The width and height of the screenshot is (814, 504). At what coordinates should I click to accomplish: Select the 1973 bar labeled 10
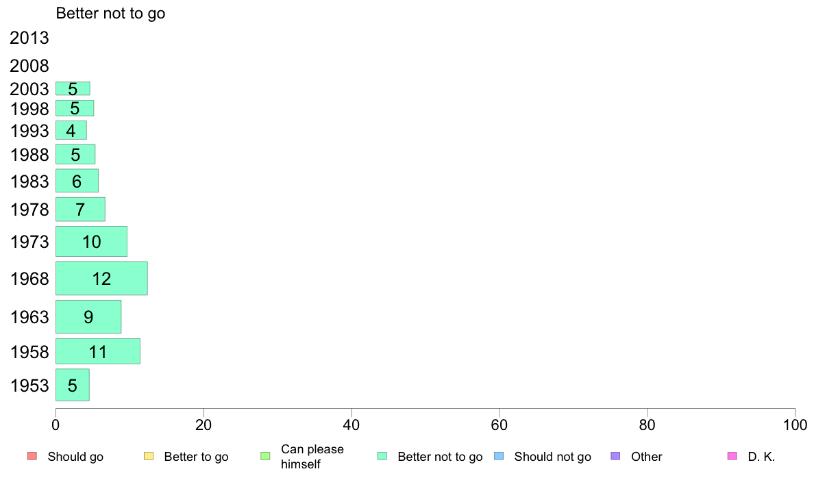pyautogui.click(x=91, y=241)
